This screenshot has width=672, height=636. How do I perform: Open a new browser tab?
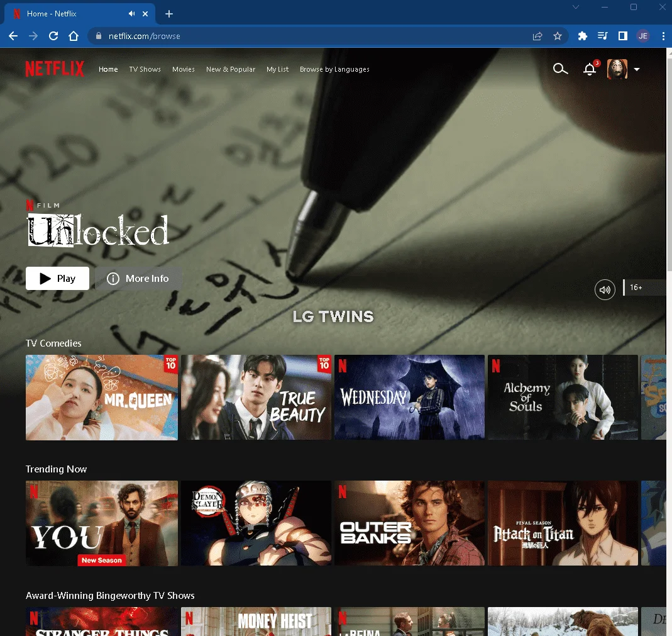point(169,14)
